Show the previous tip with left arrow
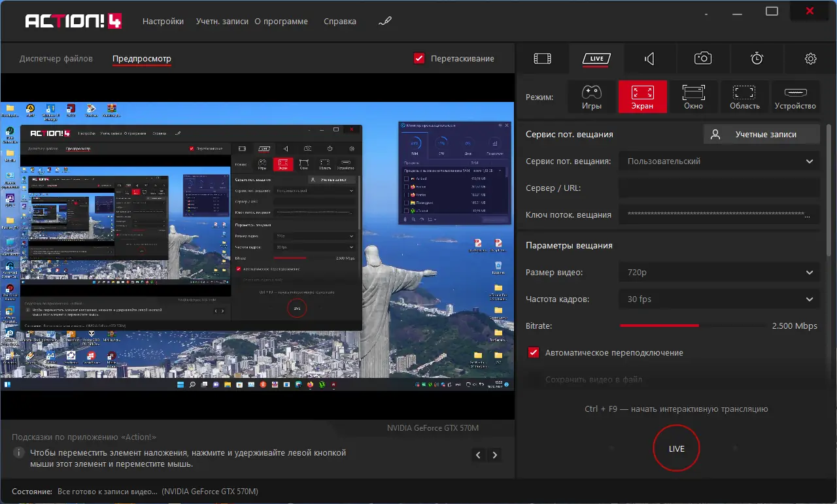The width and height of the screenshot is (837, 504). pos(479,455)
